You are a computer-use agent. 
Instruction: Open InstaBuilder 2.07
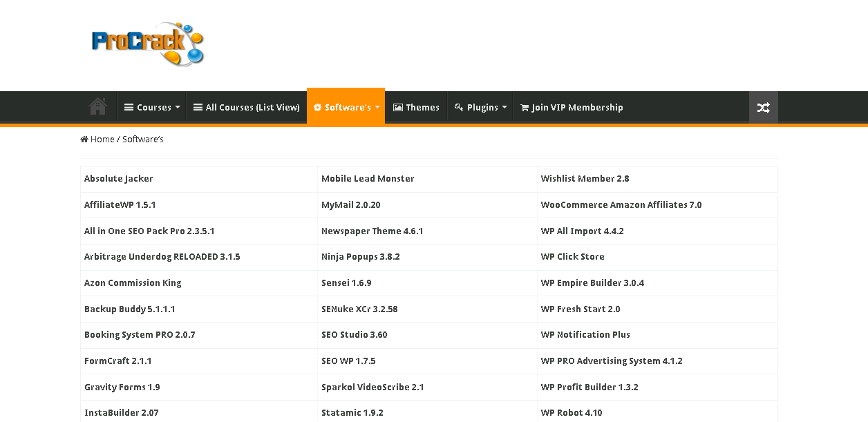[122, 413]
